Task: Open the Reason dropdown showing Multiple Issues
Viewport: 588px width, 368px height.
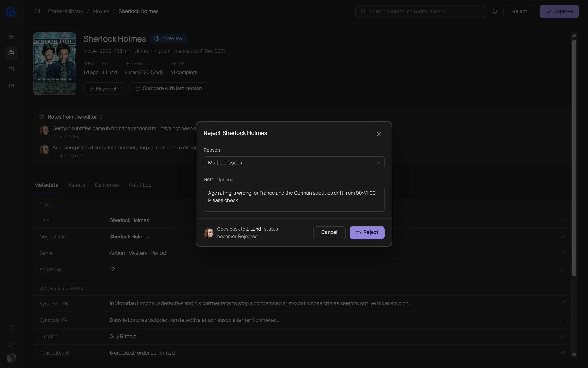Action: (x=294, y=163)
